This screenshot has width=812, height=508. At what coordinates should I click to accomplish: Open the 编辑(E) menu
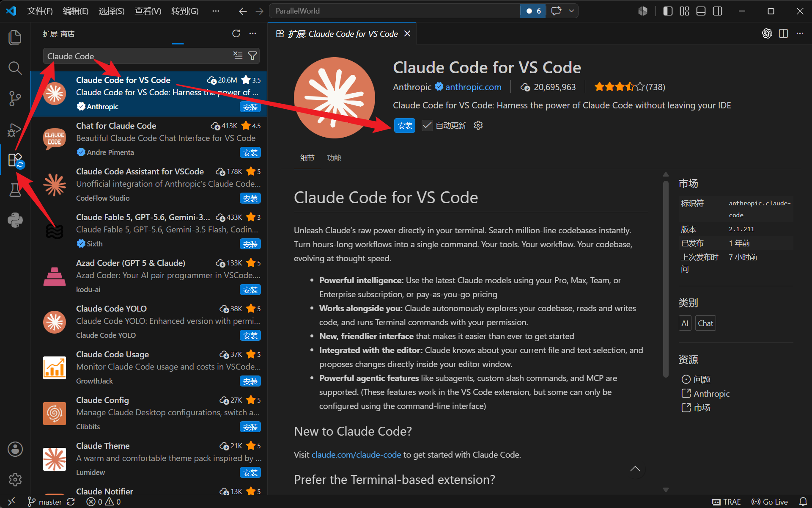[x=76, y=11]
